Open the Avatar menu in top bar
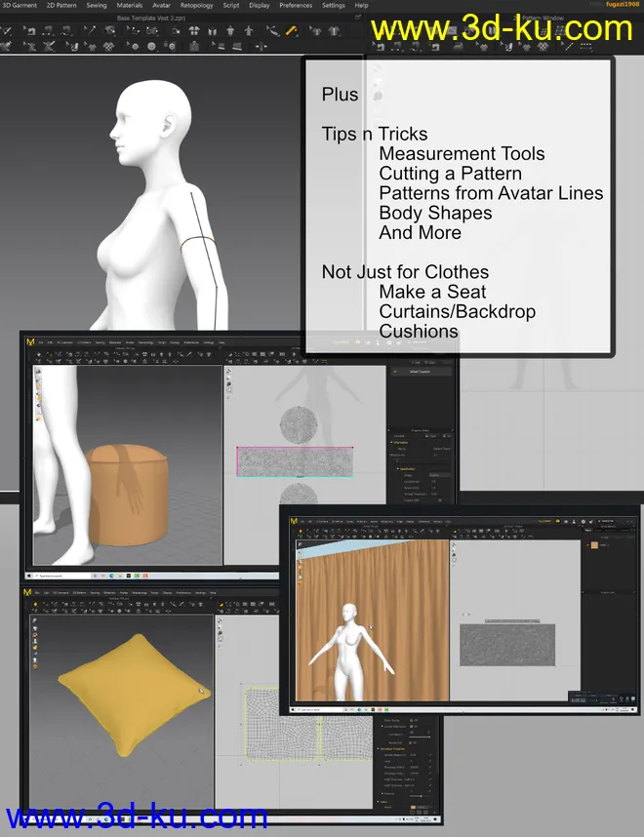 (x=161, y=5)
